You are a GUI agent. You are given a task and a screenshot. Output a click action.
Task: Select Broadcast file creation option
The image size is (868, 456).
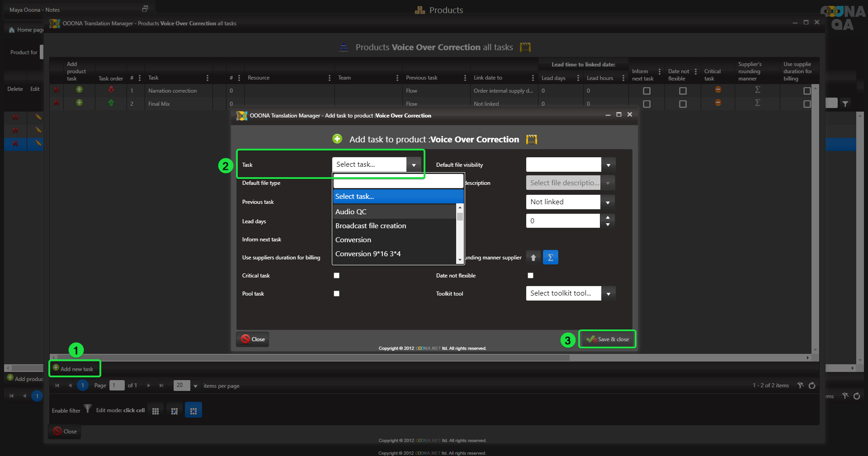[371, 226]
